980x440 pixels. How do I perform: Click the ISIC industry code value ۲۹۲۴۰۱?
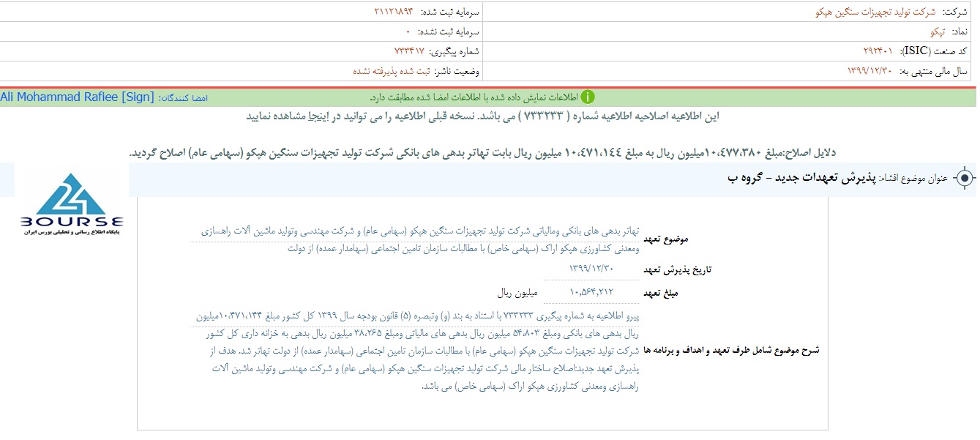878,51
